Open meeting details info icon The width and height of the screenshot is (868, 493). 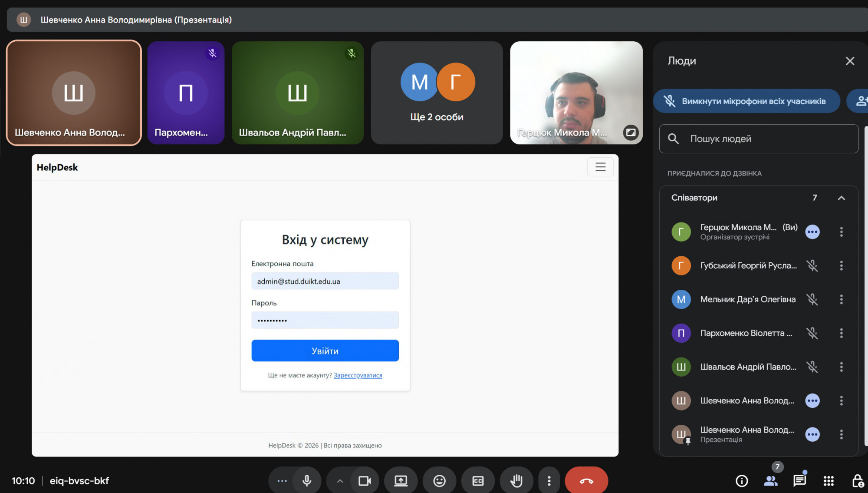coord(742,481)
